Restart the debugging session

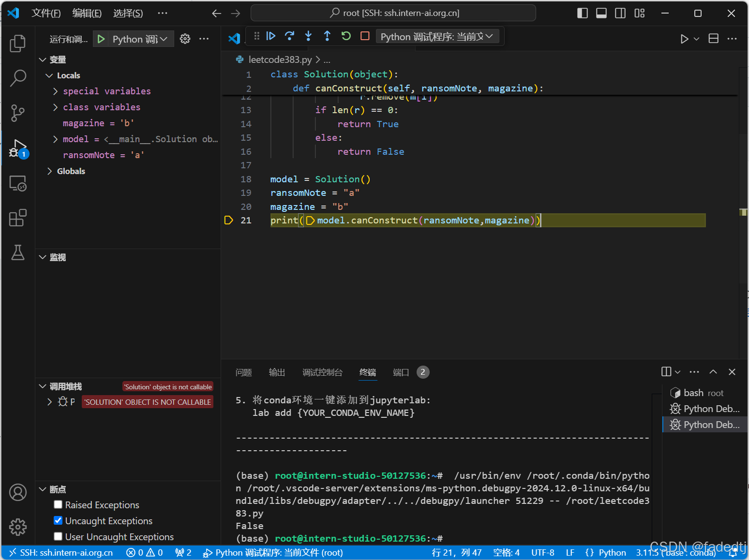pyautogui.click(x=346, y=36)
